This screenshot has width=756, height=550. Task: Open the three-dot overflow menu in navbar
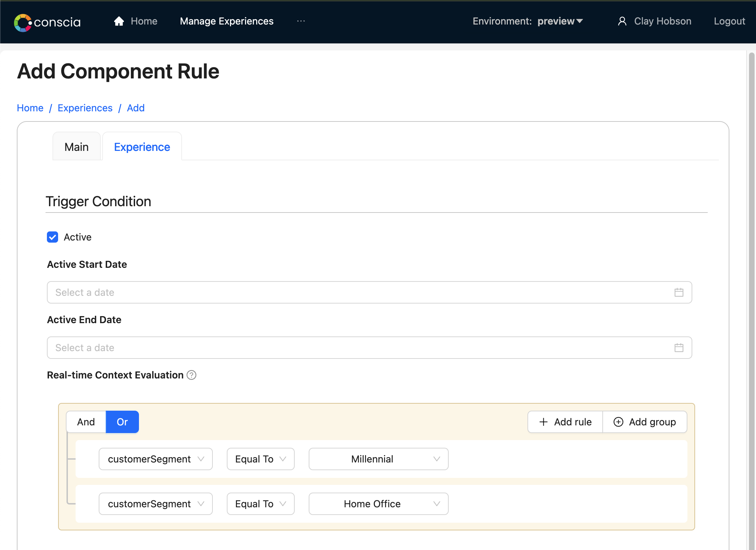[301, 21]
